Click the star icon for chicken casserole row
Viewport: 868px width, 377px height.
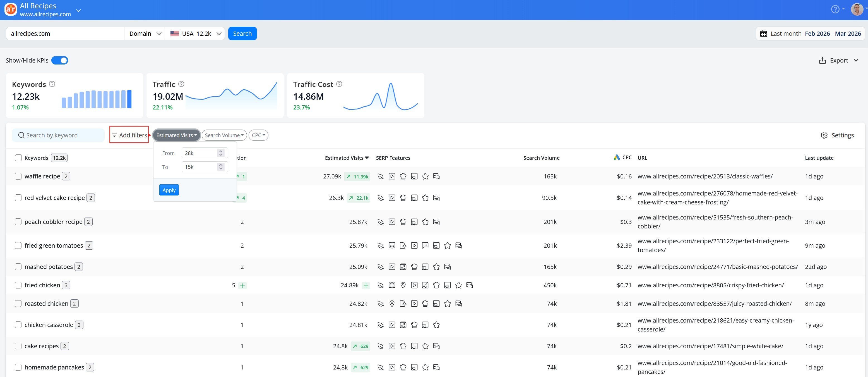click(x=436, y=325)
